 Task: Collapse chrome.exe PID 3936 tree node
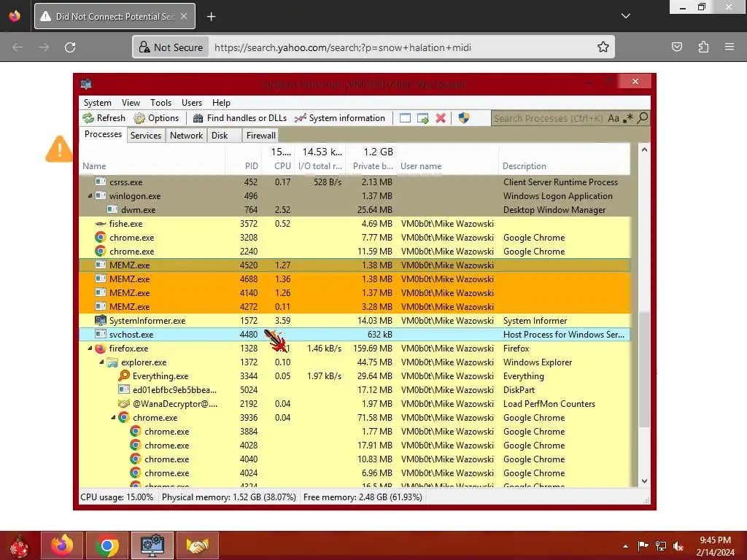tap(113, 418)
